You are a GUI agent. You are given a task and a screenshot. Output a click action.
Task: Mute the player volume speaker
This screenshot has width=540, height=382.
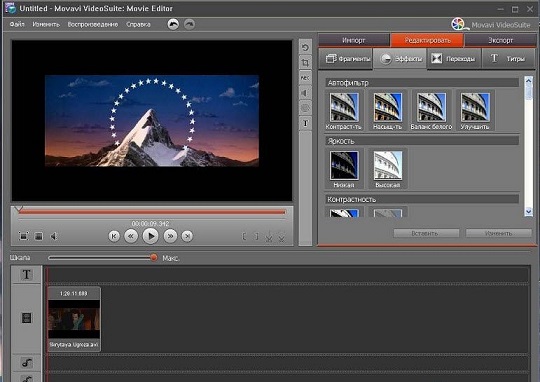(x=54, y=236)
